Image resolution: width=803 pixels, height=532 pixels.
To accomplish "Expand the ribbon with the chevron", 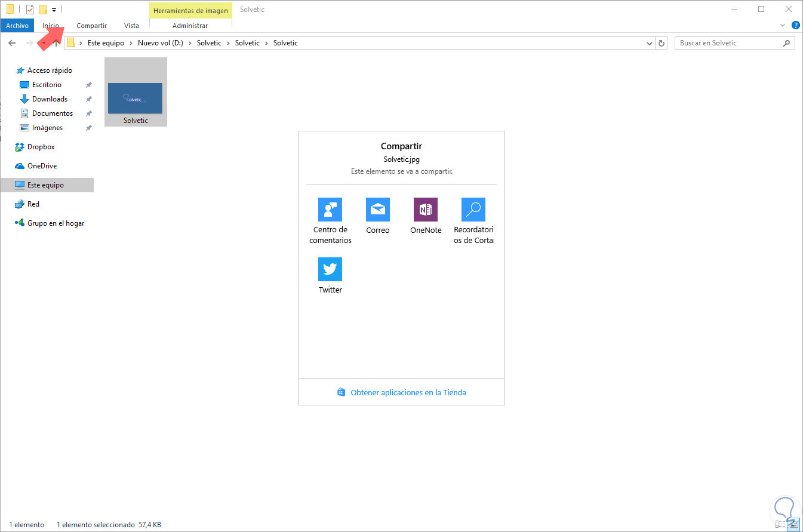I will (783, 25).
